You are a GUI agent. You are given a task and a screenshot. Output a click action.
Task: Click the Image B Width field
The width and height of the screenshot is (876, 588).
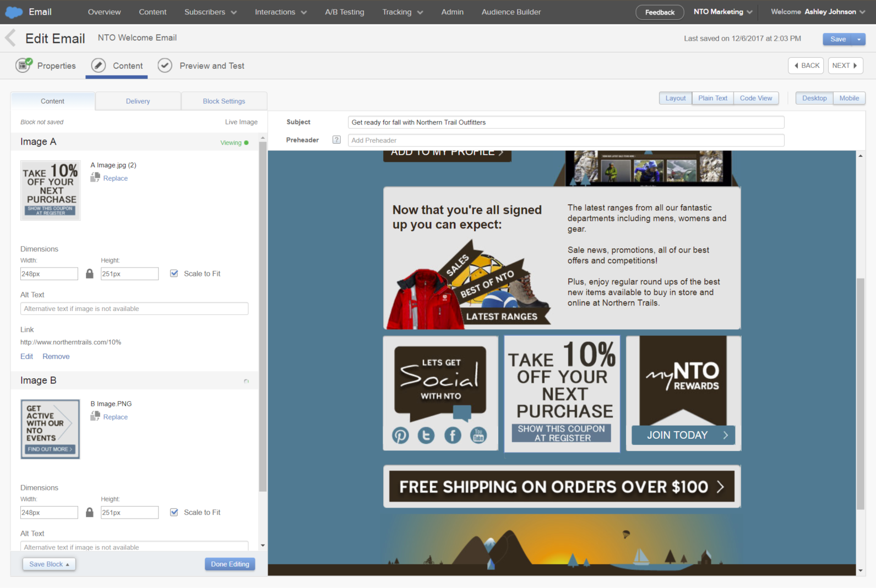49,513
